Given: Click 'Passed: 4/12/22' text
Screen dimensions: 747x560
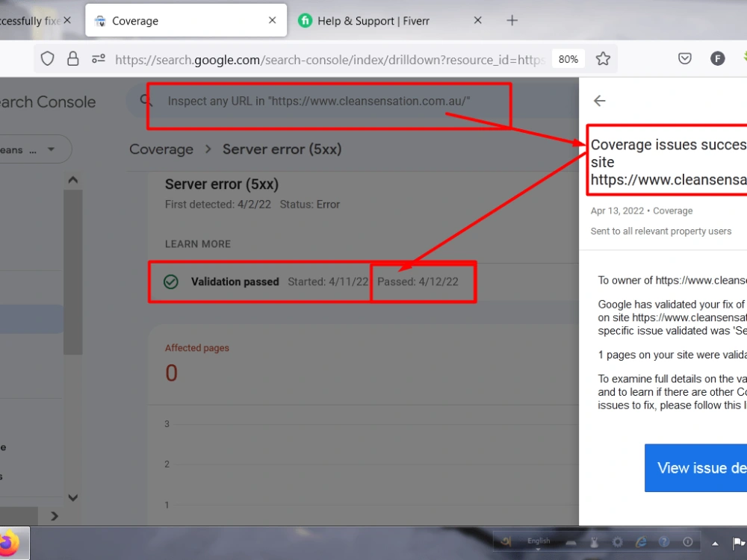Looking at the screenshot, I should pyautogui.click(x=418, y=282).
